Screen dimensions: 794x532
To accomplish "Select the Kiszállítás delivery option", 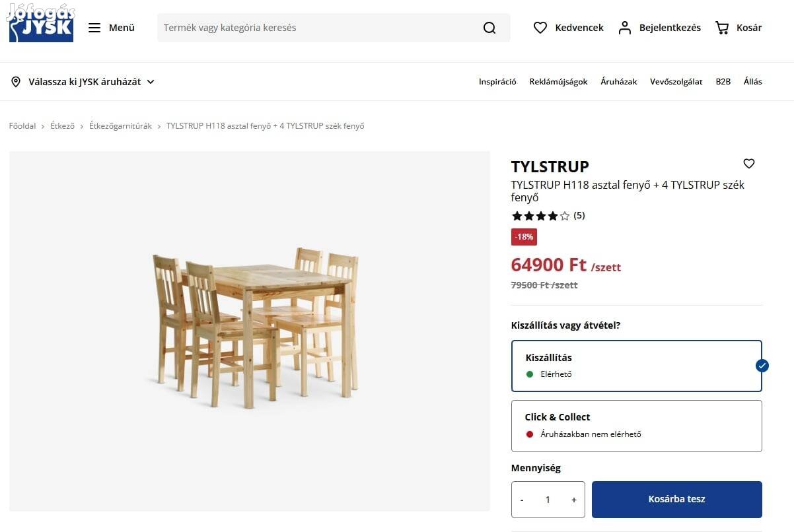I will [636, 366].
